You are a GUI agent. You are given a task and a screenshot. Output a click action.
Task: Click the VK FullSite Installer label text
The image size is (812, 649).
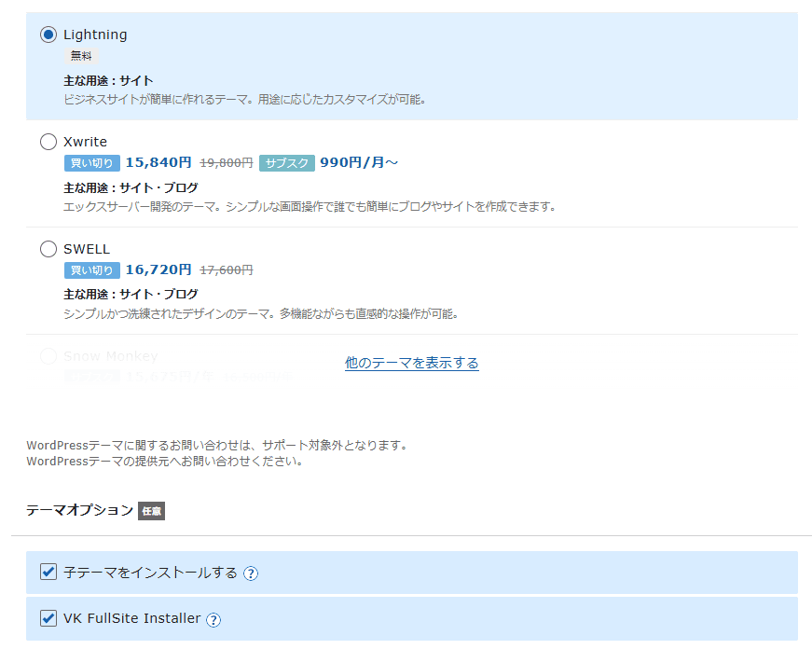(132, 618)
